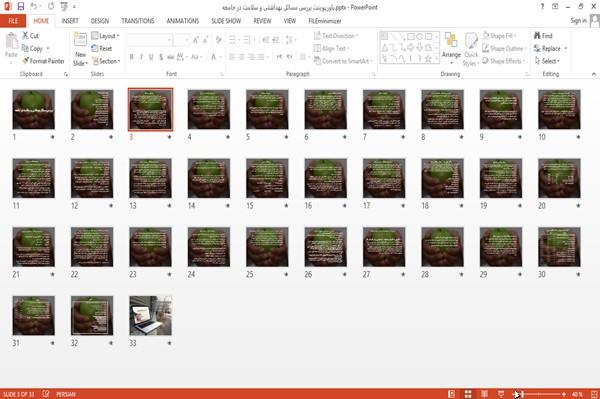Click the 40% zoom level

577,394
